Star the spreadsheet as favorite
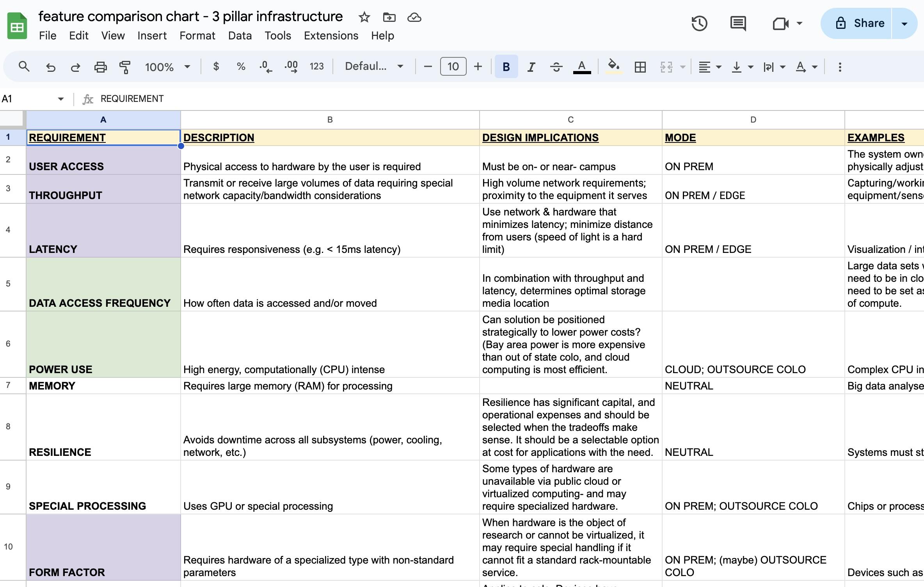This screenshot has width=924, height=587. click(364, 17)
